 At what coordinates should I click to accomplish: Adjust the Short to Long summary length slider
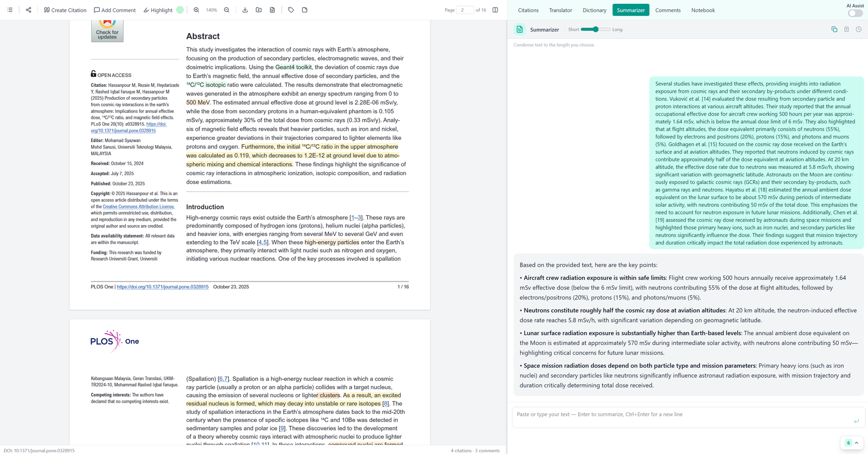596,29
